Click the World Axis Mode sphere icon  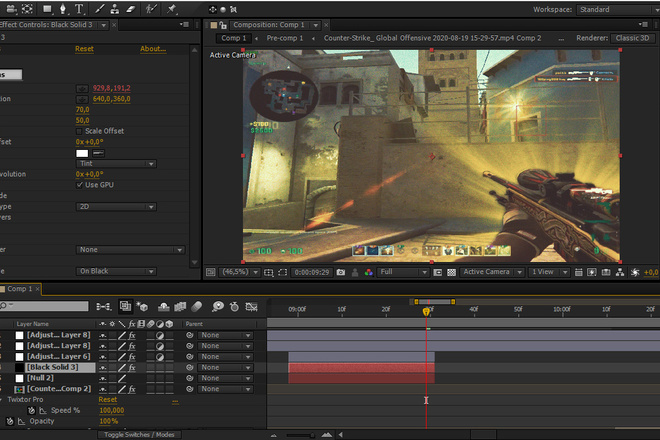[x=223, y=9]
